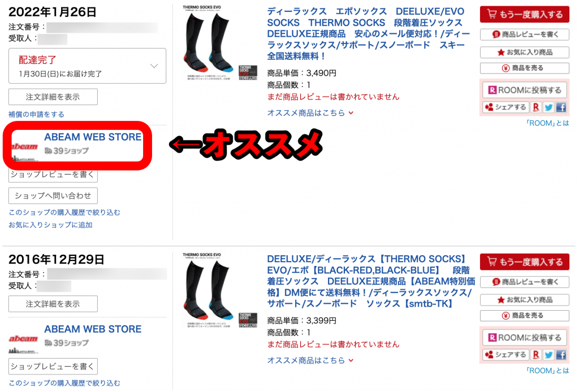579x392 pixels.
Task: Click Twitter share icon for 2016 order
Action: tap(548, 355)
